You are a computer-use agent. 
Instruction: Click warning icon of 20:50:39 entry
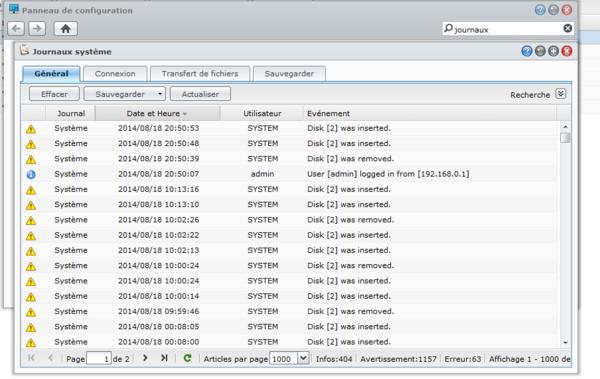31,160
